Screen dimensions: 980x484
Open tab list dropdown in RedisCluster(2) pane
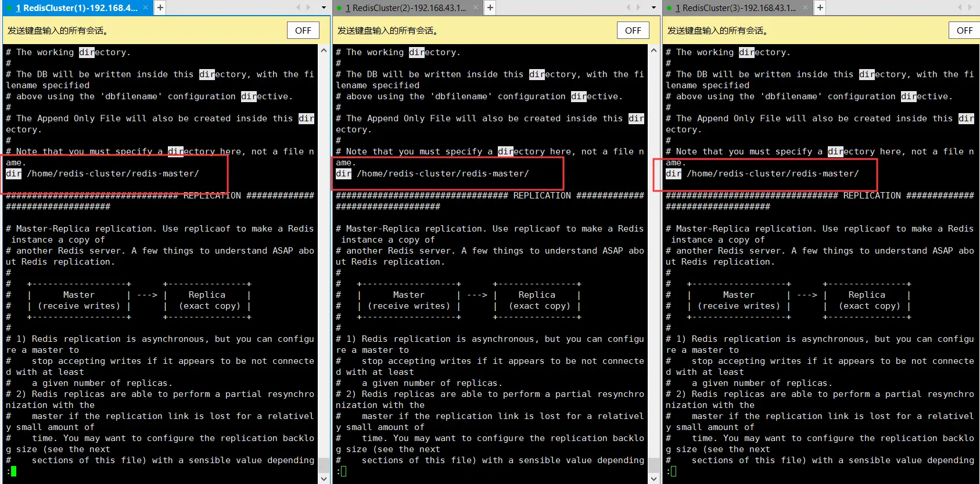pyautogui.click(x=654, y=8)
